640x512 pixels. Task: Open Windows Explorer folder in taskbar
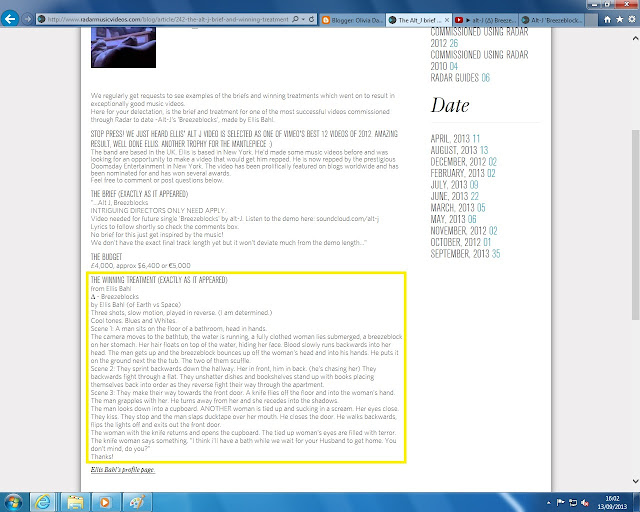pos(75,502)
